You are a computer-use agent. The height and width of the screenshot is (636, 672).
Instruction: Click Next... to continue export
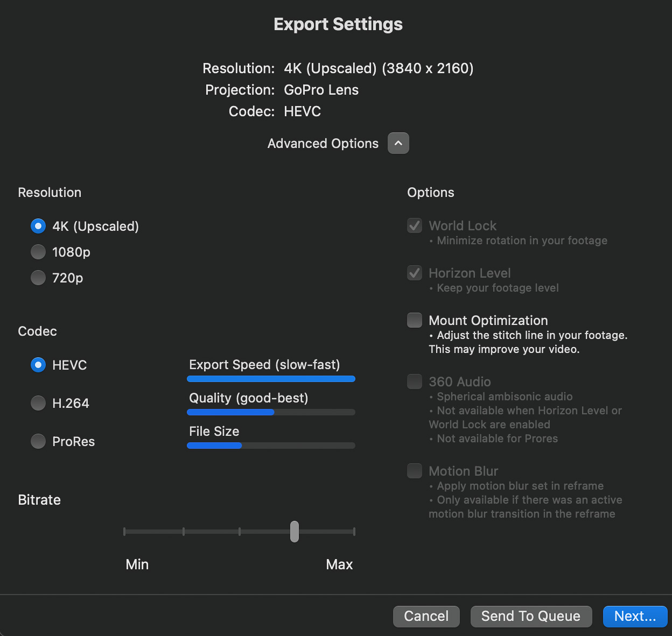pos(635,616)
